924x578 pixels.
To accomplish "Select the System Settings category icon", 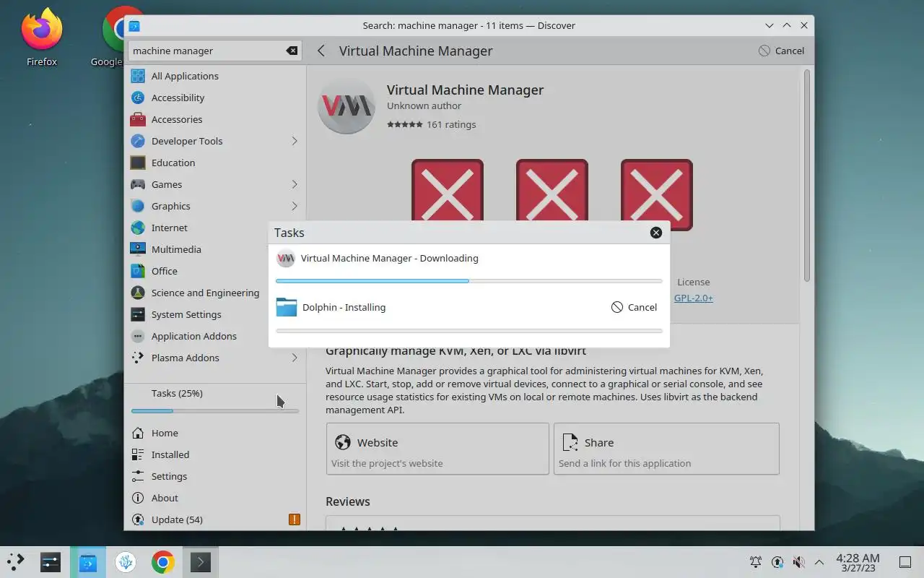I will click(138, 314).
